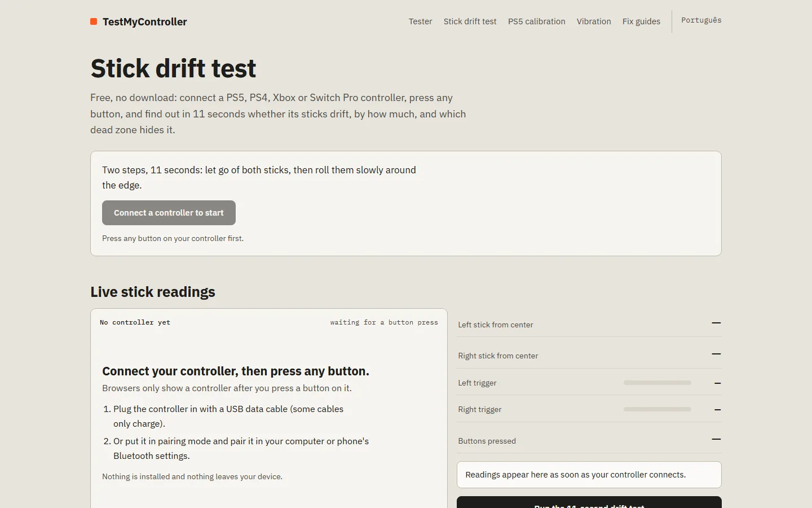Open the Vibration page
Viewport: 812px width, 508px height.
594,21
